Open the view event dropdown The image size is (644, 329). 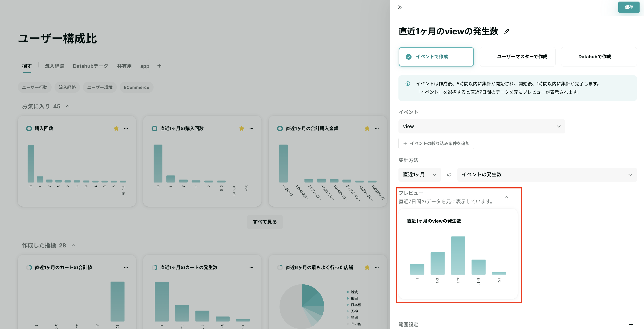click(x=482, y=126)
